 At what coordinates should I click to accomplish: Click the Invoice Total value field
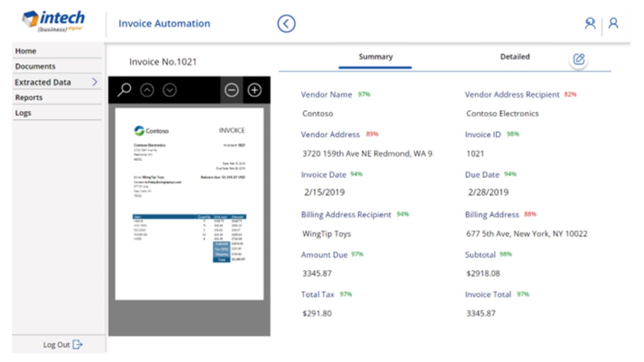click(x=481, y=313)
